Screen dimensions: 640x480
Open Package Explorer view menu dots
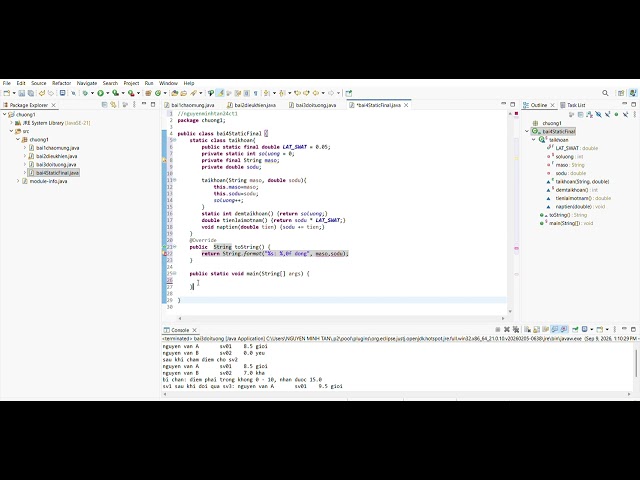click(134, 105)
